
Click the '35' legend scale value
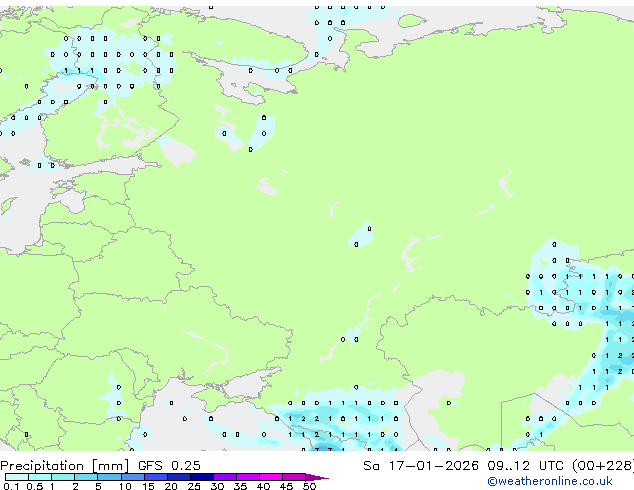click(x=240, y=486)
